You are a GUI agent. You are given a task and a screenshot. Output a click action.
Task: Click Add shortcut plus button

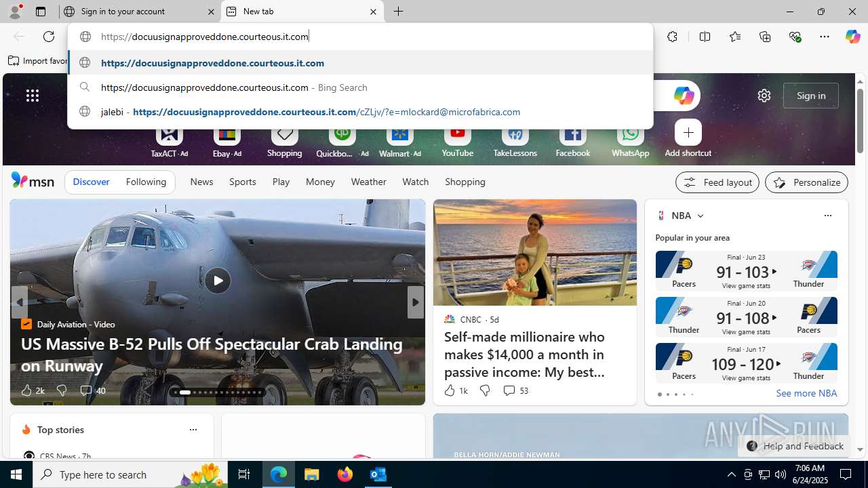pyautogui.click(x=688, y=133)
